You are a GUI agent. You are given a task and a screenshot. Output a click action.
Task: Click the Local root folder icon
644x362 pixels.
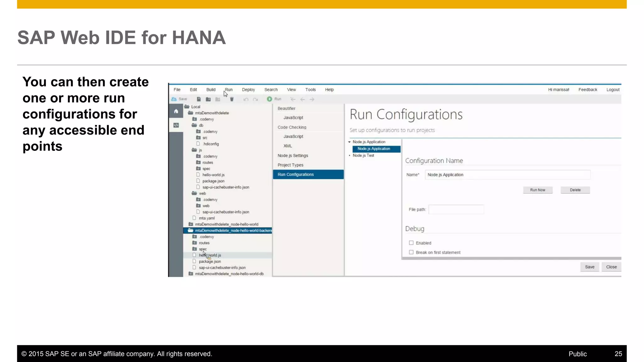[x=187, y=107]
